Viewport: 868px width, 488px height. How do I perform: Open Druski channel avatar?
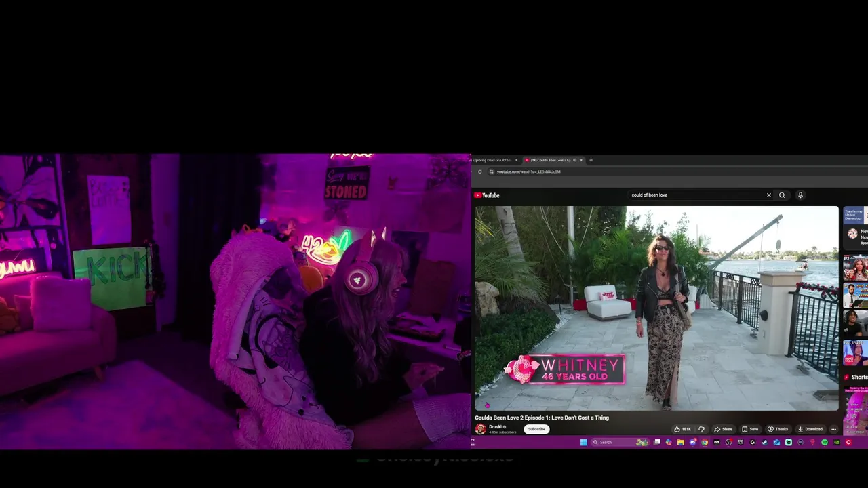point(480,429)
